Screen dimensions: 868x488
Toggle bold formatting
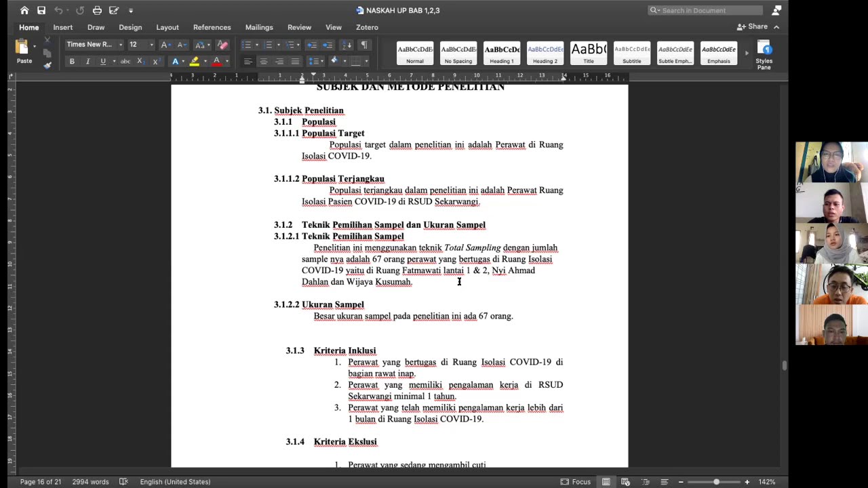tap(72, 62)
